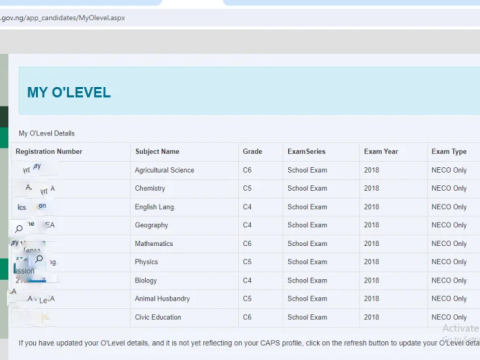Click School Exam in the Chemistry row
The image size is (480, 360).
click(307, 188)
